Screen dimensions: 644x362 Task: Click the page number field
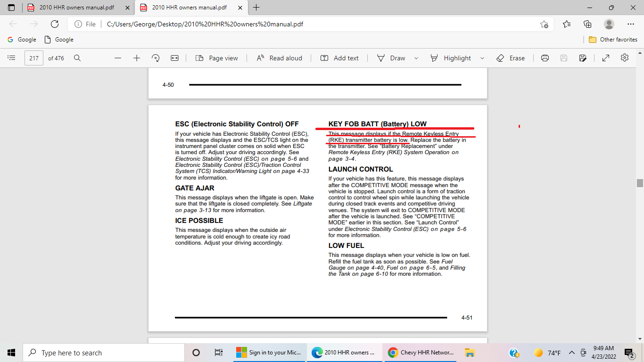34,58
